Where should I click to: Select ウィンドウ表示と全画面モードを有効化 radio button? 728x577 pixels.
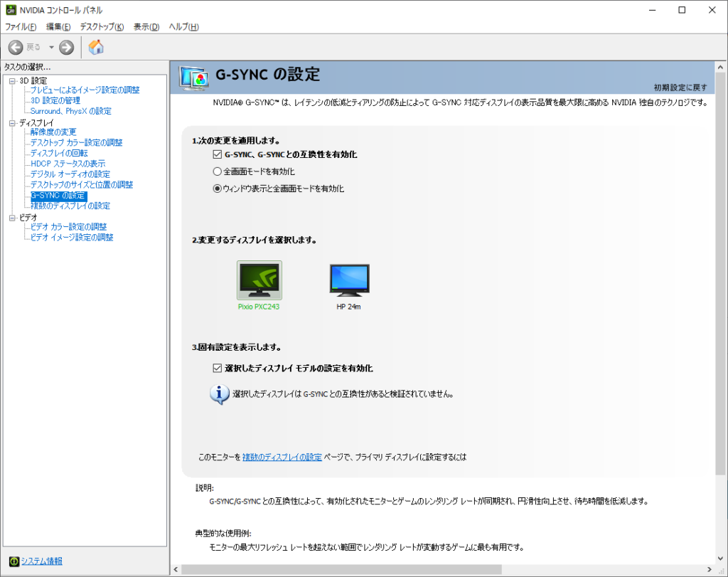coord(217,189)
